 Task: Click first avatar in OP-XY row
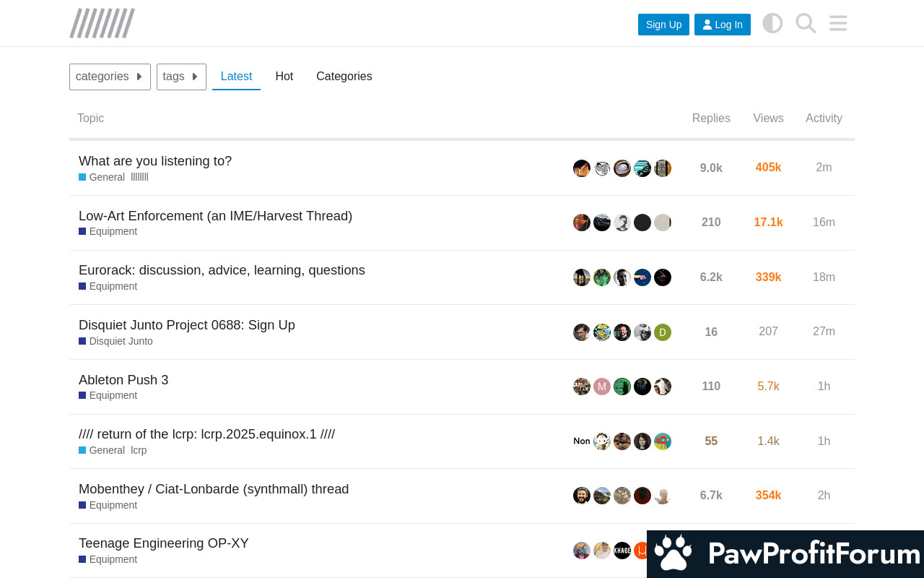pyautogui.click(x=582, y=551)
